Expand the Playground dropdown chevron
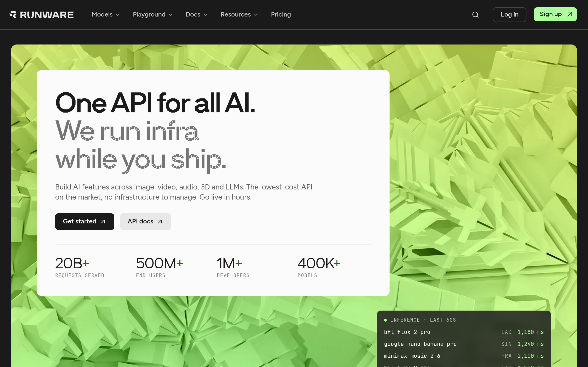The height and width of the screenshot is (367, 588). pos(171,15)
